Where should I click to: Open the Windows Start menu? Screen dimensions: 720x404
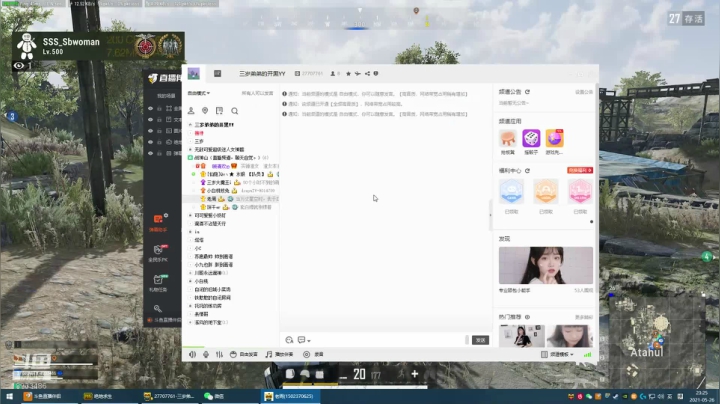pos(9,396)
